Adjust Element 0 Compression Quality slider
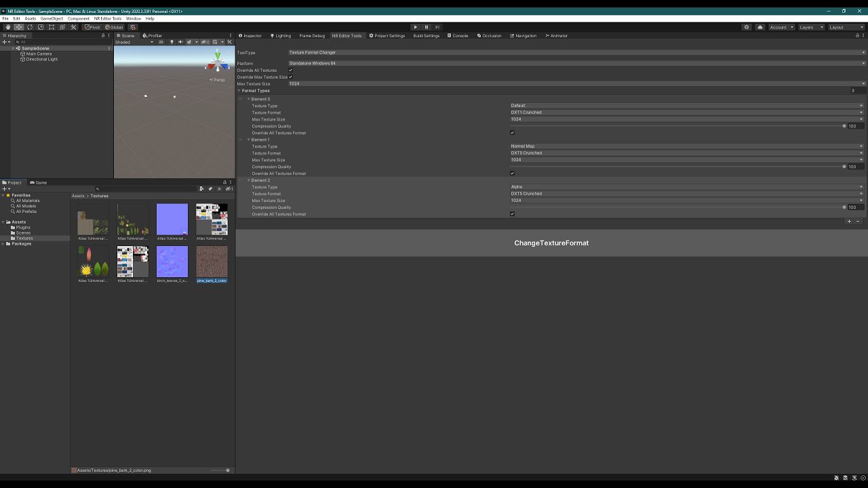The image size is (868, 488). pyautogui.click(x=677, y=126)
